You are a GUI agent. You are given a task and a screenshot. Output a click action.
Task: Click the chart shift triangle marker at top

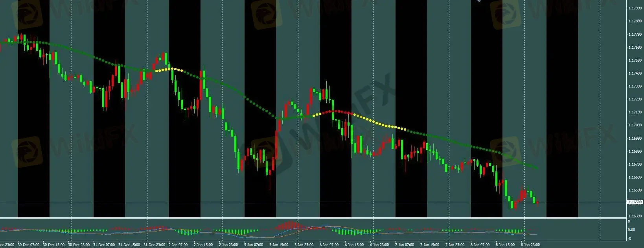click(x=479, y=1)
